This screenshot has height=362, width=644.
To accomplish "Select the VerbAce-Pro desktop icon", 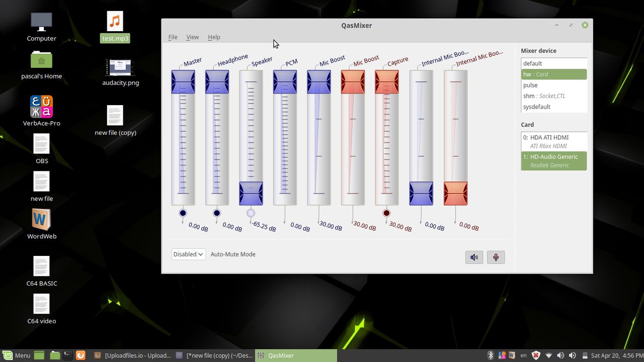I will click(x=41, y=111).
